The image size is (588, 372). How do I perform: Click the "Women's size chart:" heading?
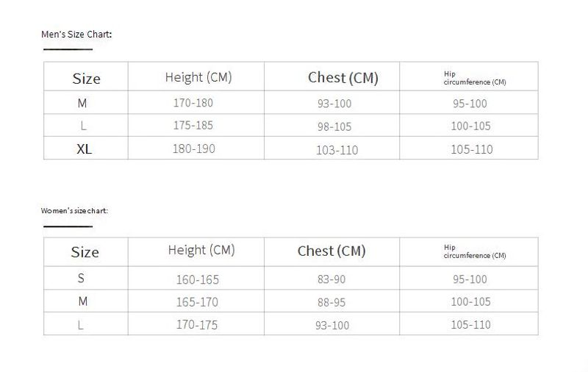[x=75, y=211]
